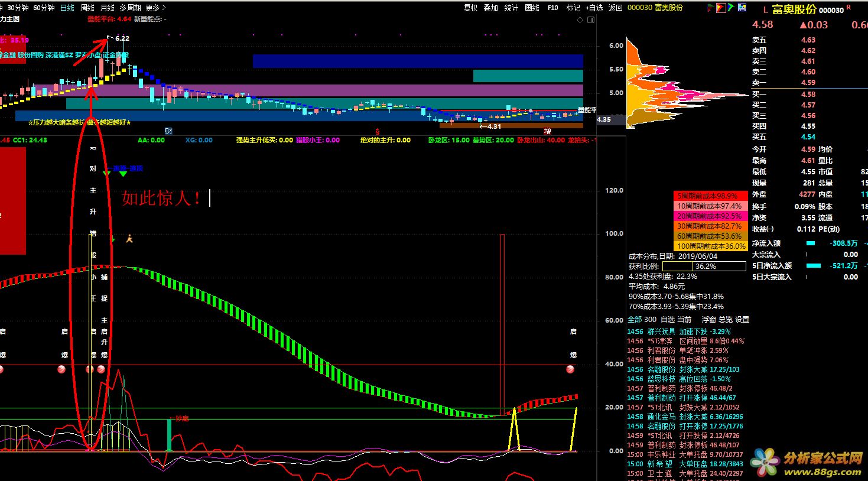Click the 标记 mark button

click(x=573, y=8)
